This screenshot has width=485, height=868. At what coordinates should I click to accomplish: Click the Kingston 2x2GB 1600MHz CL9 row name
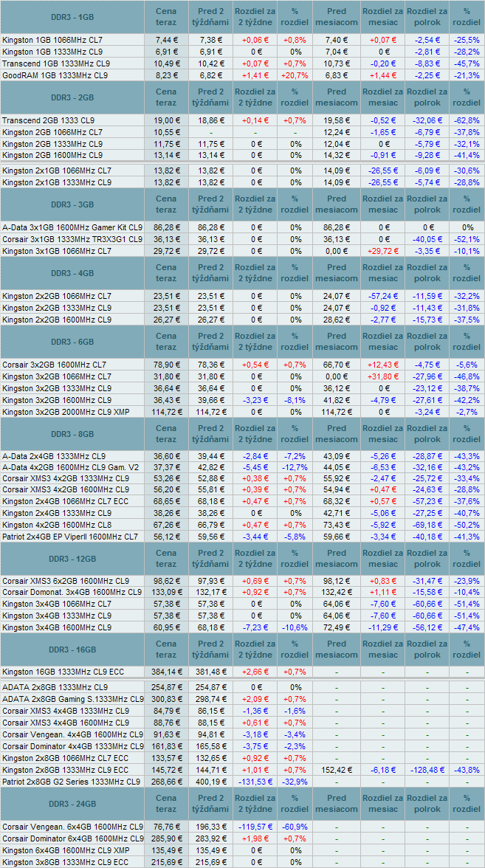pos(57,320)
